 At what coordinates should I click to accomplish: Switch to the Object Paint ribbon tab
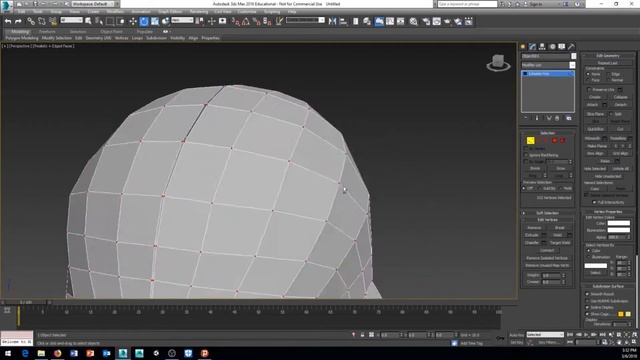(111, 31)
